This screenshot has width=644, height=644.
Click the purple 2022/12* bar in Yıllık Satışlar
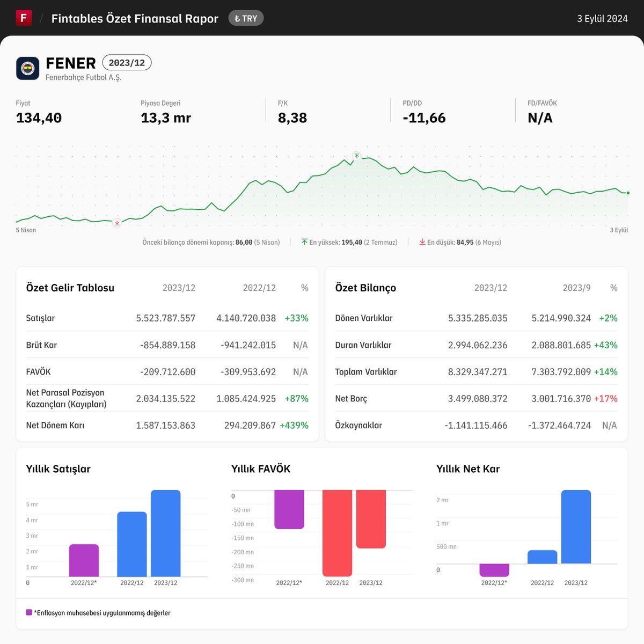(84, 560)
